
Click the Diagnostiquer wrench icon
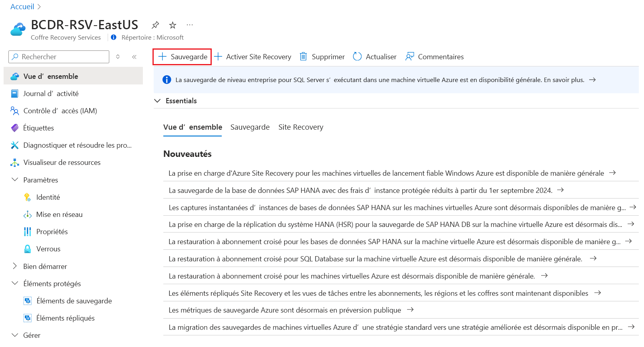click(x=15, y=145)
